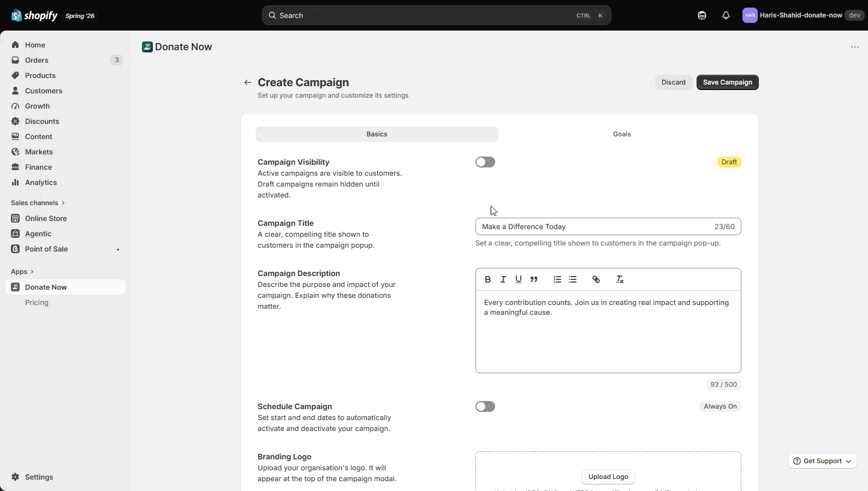Viewport: 868px width, 491px height.
Task: Toggle italic formatting in description editor
Action: point(503,279)
